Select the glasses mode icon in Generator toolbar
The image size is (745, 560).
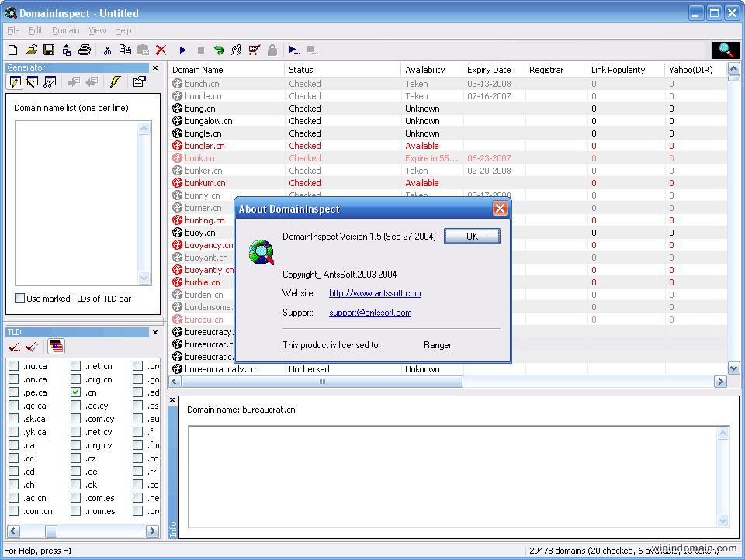(50, 81)
